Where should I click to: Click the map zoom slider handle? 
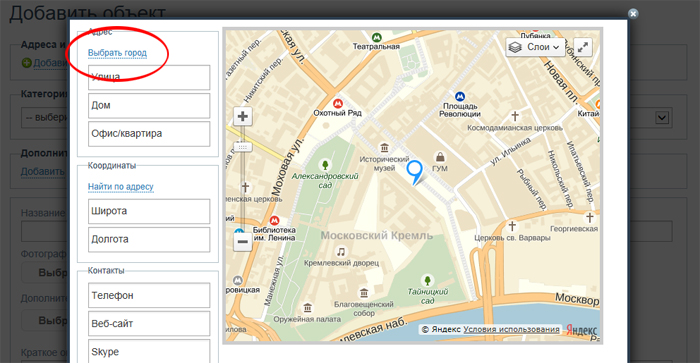[243, 146]
